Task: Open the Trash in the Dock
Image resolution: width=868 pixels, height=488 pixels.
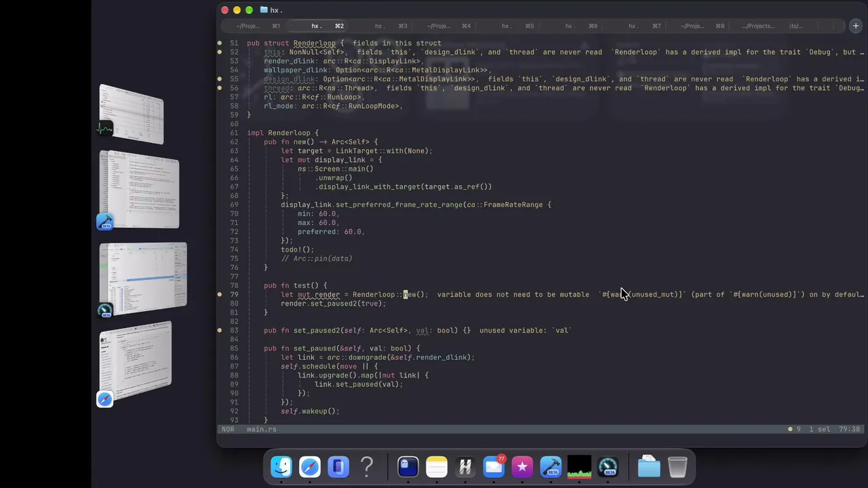Action: coord(677,467)
